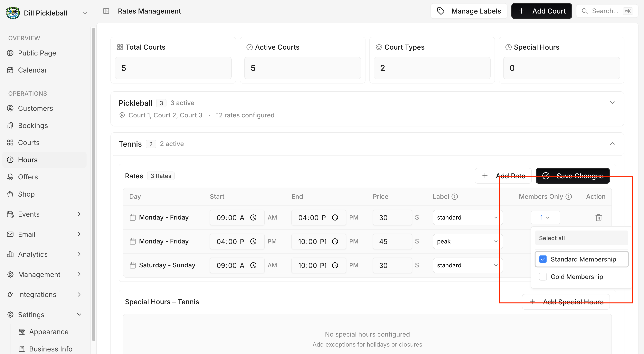This screenshot has width=644, height=354.
Task: Toggle the Members Only 1 dropdown
Action: point(545,217)
